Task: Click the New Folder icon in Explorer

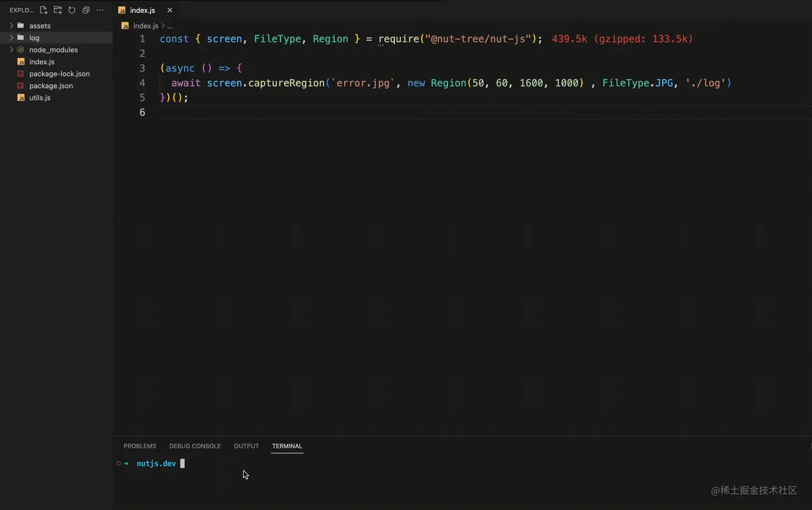Action: 57,10
